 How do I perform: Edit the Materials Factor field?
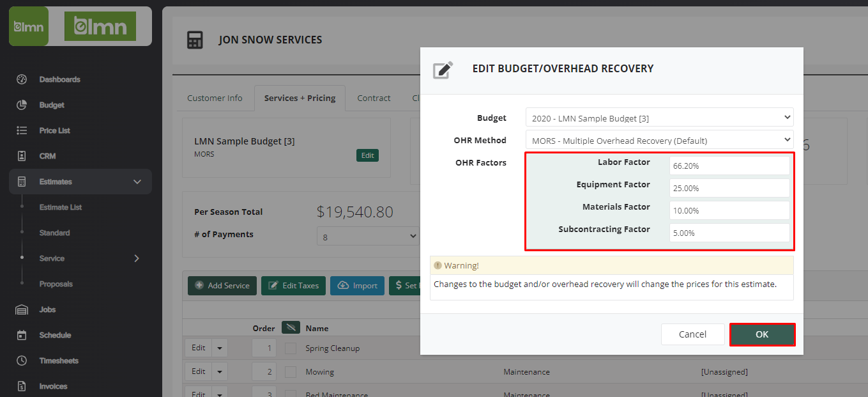[729, 210]
